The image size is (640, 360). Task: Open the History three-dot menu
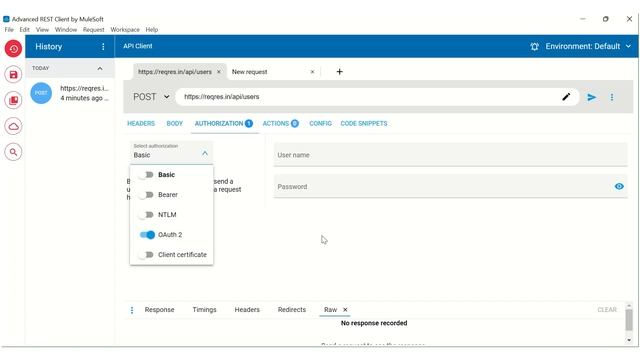(103, 47)
